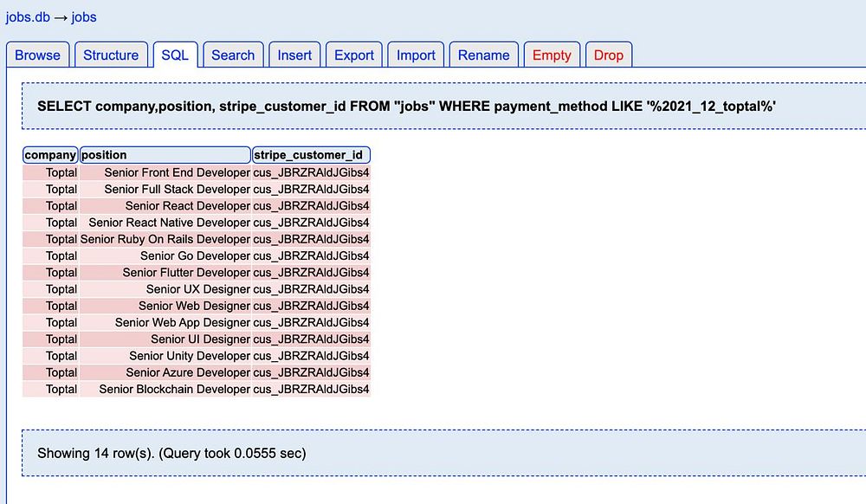Click customer ID in Senior Front End row
The height and width of the screenshot is (504, 866).
pos(311,173)
